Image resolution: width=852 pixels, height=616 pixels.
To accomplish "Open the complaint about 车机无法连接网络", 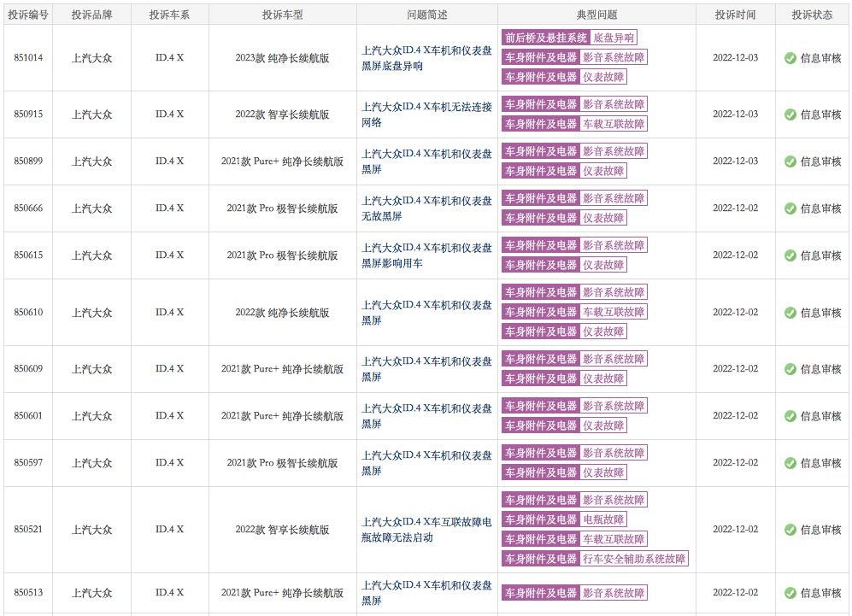I will click(426, 114).
